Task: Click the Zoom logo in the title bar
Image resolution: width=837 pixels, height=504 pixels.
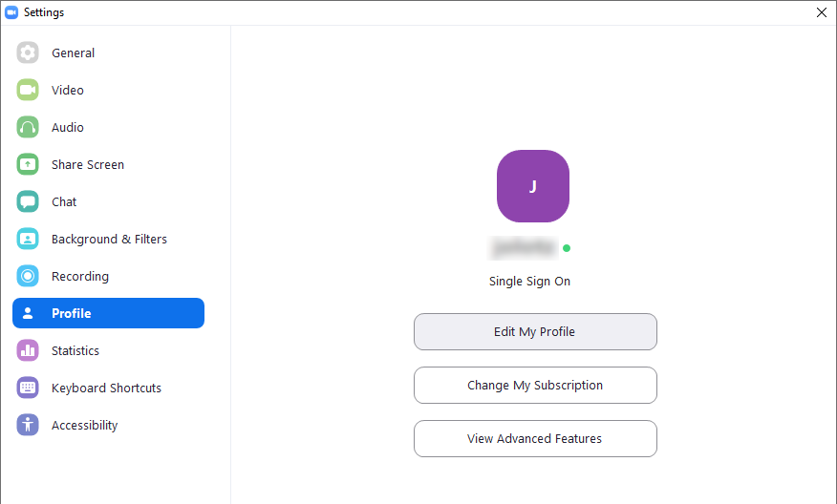Action: [11, 12]
